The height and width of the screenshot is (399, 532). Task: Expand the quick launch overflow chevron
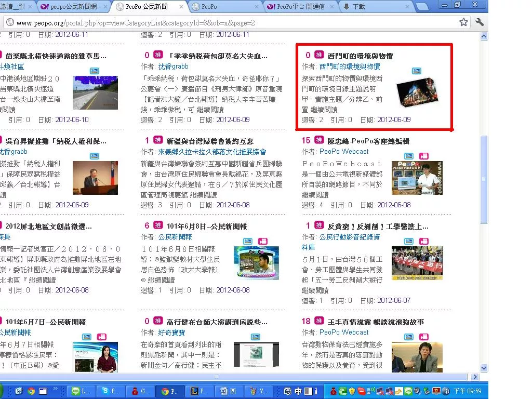click(55, 389)
